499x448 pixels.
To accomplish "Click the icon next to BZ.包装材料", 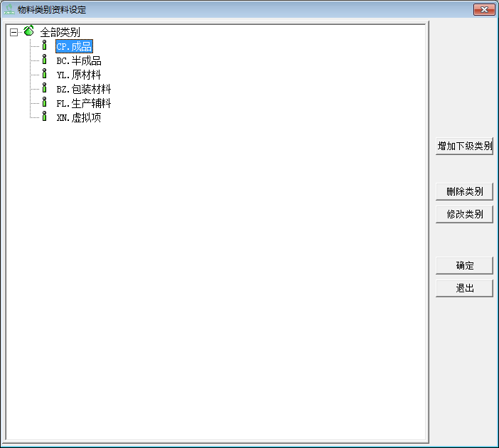I will (x=44, y=89).
